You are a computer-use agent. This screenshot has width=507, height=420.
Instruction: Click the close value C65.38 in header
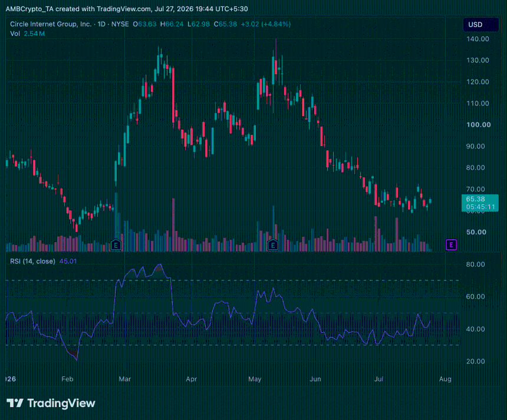[225, 24]
